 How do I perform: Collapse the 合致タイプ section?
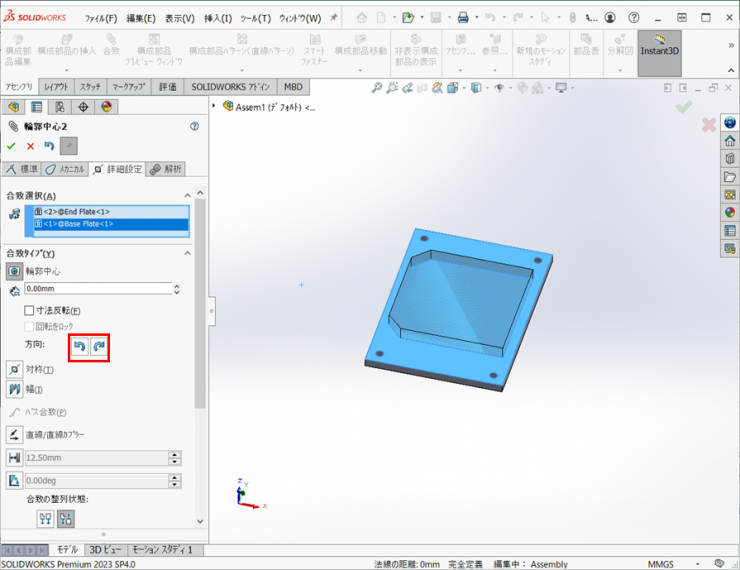coord(186,253)
